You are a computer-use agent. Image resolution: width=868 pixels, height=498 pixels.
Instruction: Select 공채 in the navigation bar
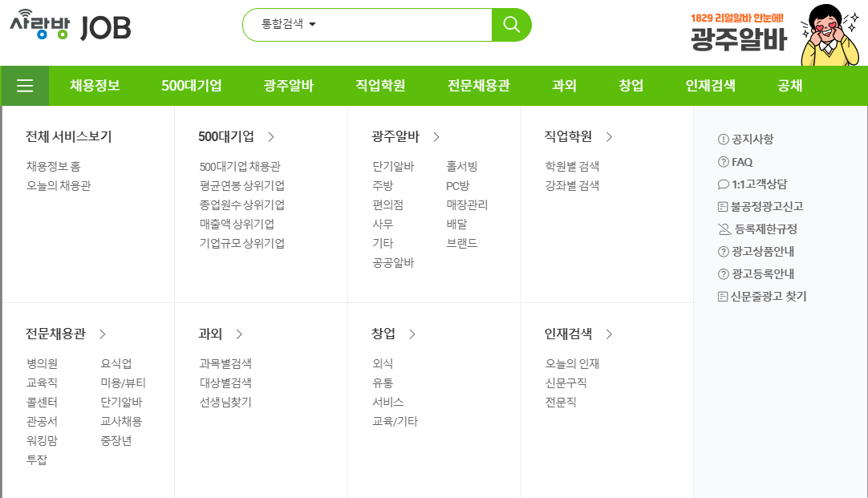click(789, 85)
